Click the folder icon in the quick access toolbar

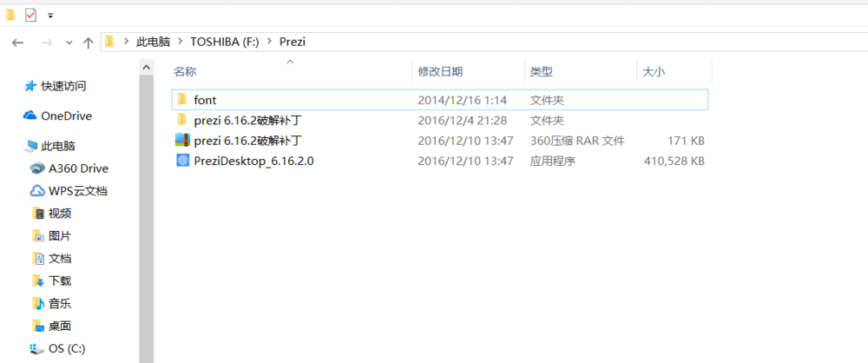coord(10,16)
